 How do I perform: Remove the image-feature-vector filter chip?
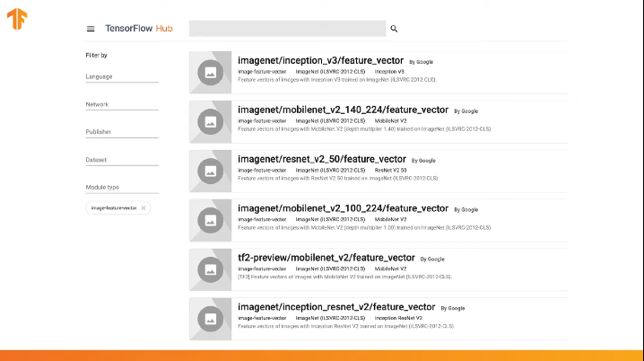click(x=144, y=208)
